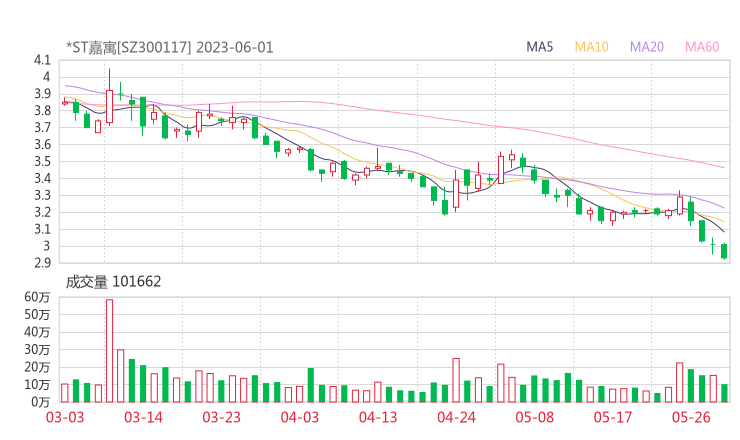Click the MA20 legend label
Image resolution: width=740 pixels, height=440 pixels.
click(x=647, y=47)
